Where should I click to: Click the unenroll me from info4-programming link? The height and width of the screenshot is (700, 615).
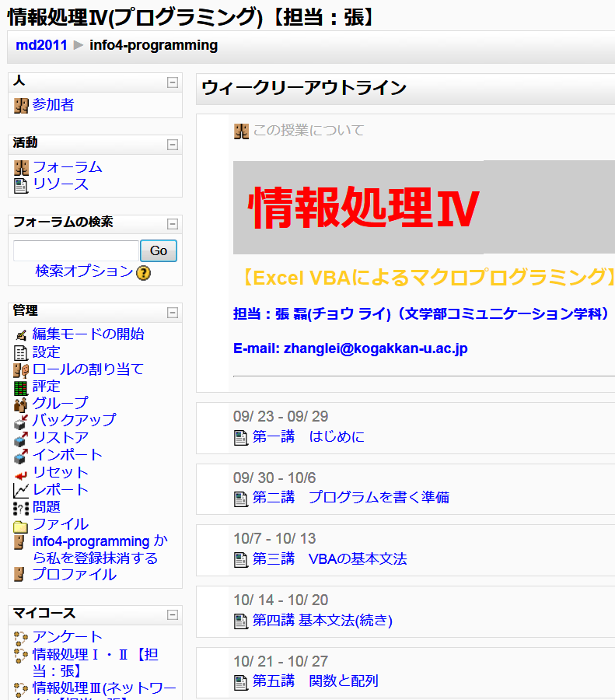(x=100, y=550)
